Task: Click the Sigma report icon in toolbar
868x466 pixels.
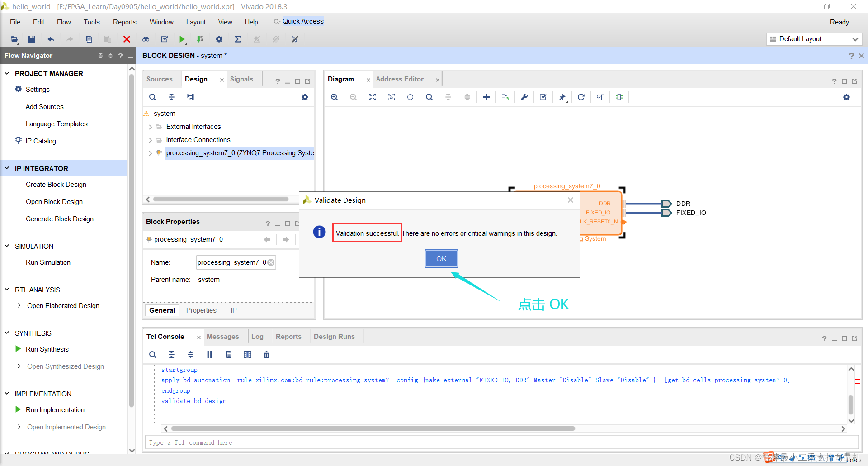Action: point(238,39)
